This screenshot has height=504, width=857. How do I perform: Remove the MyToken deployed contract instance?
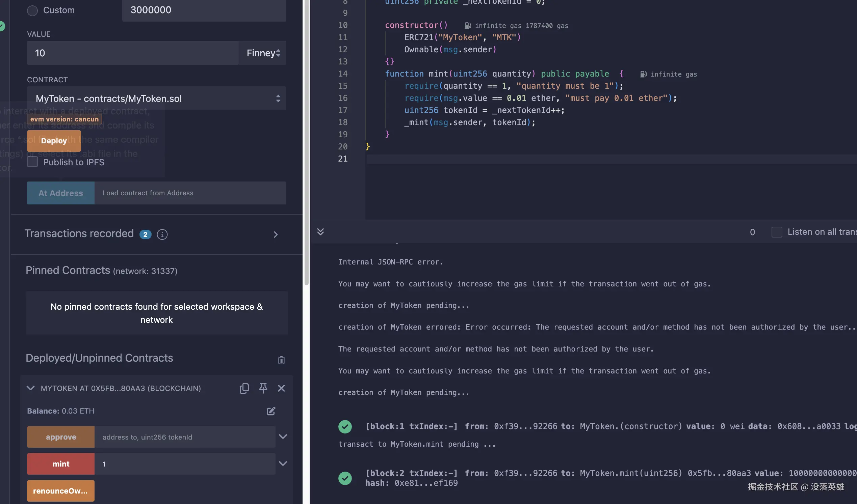281,388
